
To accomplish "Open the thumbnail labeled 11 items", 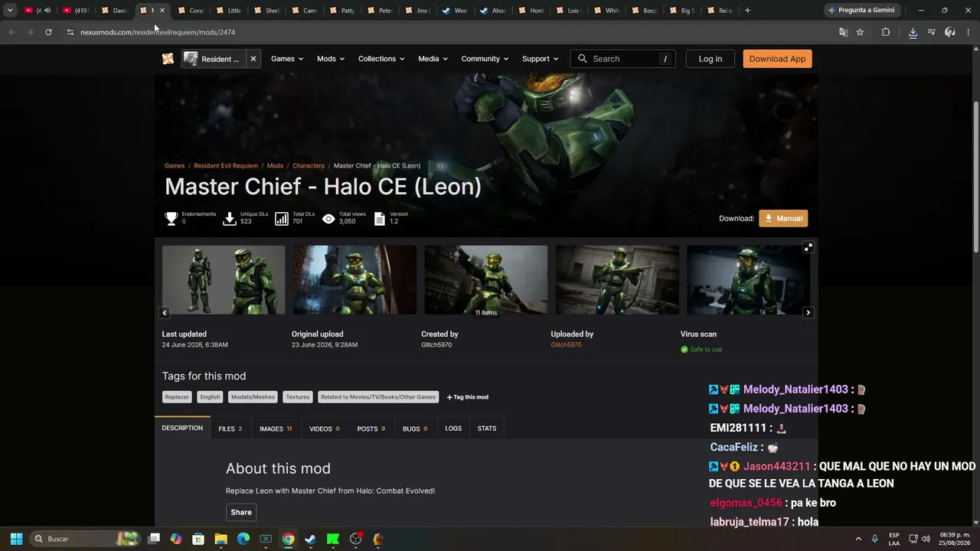I will 486,279.
